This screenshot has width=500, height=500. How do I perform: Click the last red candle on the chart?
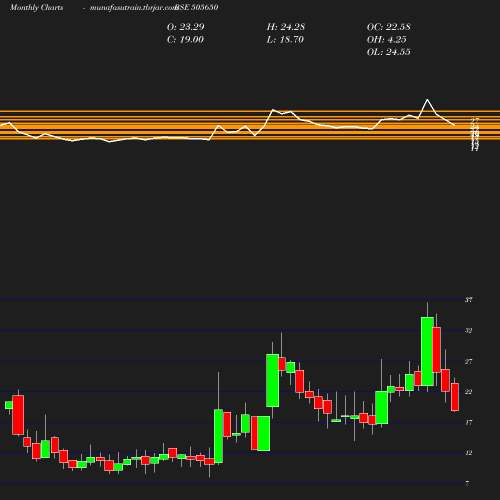(455, 397)
